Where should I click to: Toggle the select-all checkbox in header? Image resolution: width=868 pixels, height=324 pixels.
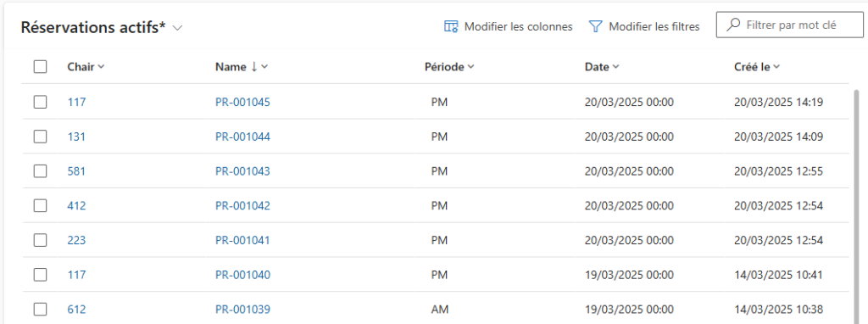(40, 67)
